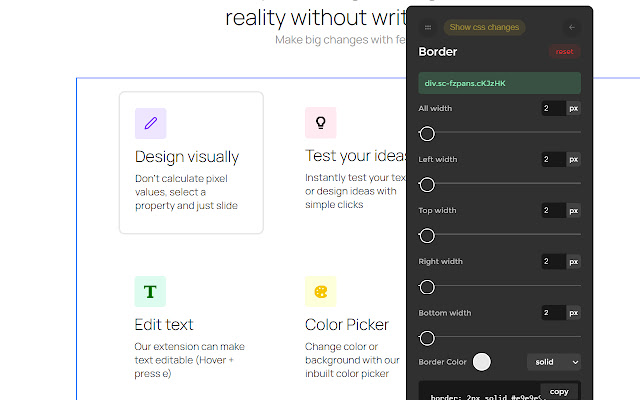The width and height of the screenshot is (640, 400).
Task: Click the back arrow in panel header
Action: pyautogui.click(x=572, y=28)
